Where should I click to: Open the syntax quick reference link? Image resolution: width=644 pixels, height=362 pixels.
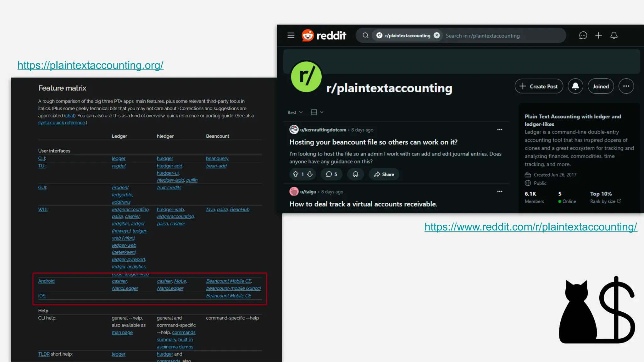coord(62,123)
